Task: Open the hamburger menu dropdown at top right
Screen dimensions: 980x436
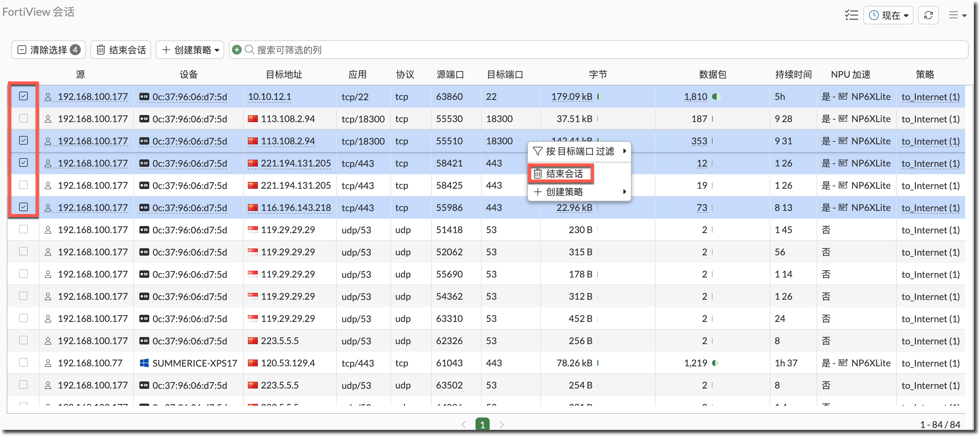Action: [957, 15]
